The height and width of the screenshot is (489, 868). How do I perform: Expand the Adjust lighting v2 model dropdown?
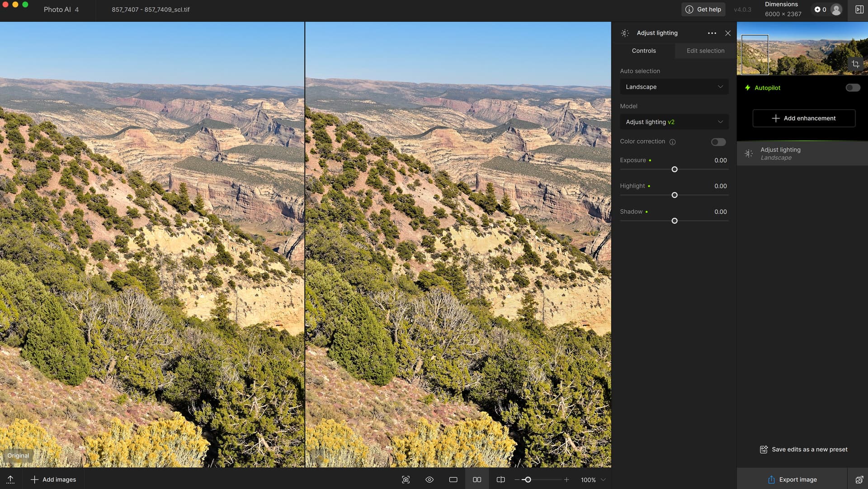(x=674, y=122)
